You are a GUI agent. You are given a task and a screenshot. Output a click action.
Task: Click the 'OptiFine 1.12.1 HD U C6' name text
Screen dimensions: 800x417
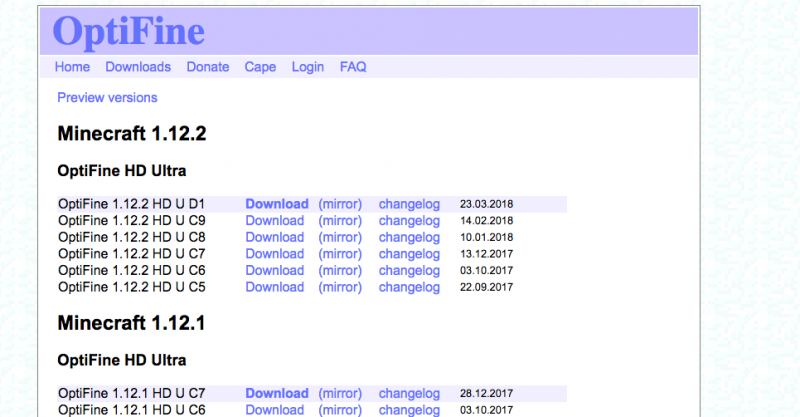point(132,410)
